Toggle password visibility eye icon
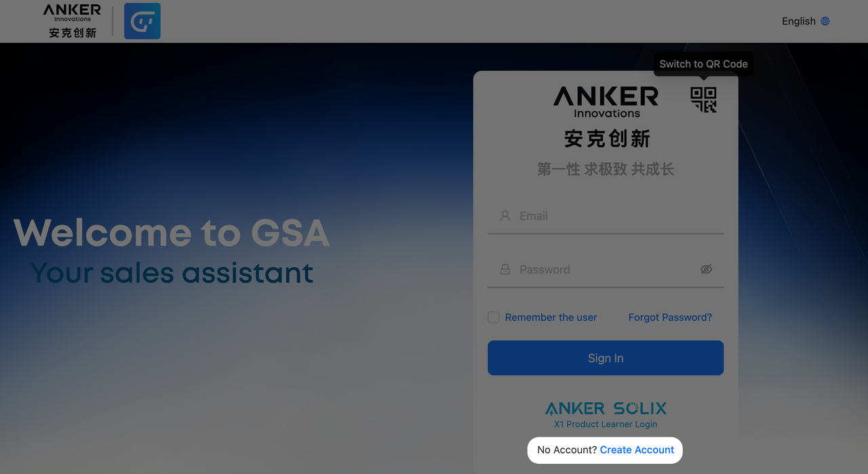The image size is (868, 474). (x=706, y=269)
